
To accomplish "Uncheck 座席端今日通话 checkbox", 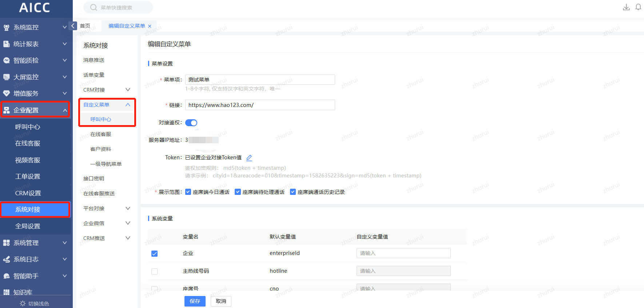I will click(188, 192).
